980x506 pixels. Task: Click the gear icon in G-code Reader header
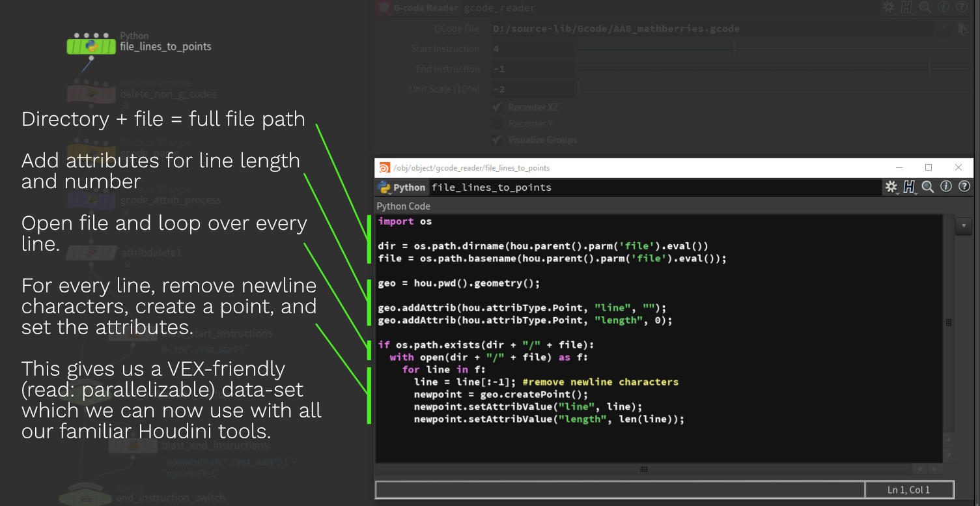(889, 8)
